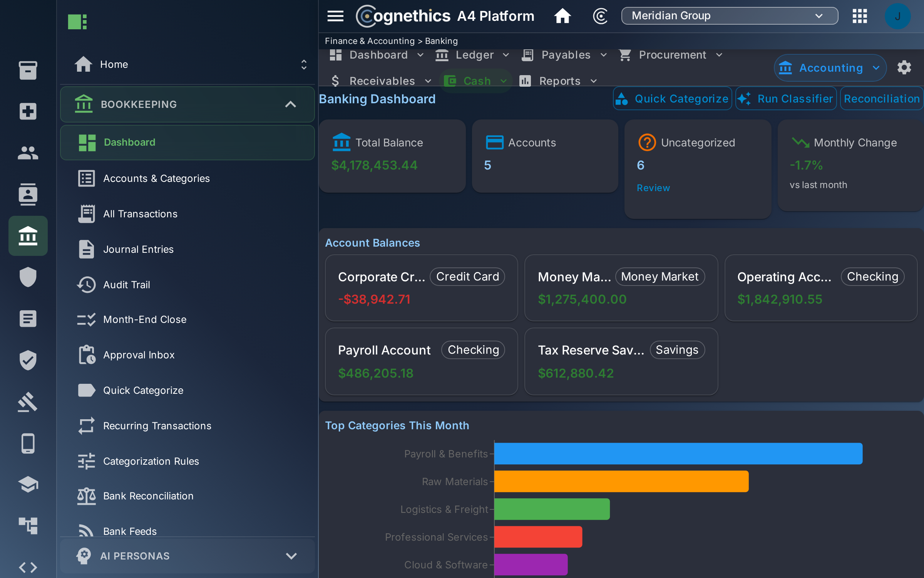This screenshot has height=578, width=924.
Task: Click the graduation cap icon in left rail
Action: coord(28,484)
